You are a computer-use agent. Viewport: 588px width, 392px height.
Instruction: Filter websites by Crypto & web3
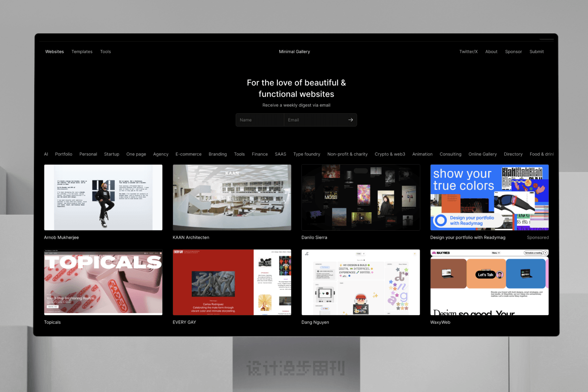[x=390, y=154]
